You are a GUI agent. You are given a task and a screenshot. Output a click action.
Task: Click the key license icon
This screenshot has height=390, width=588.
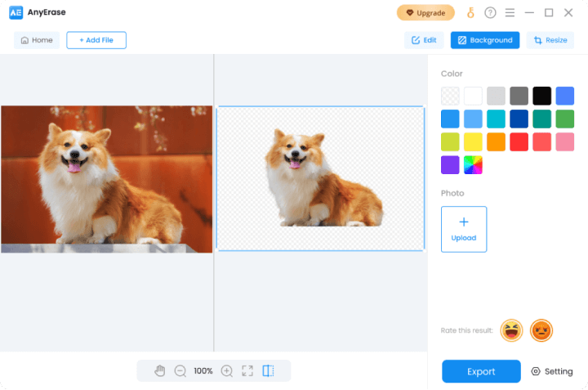pyautogui.click(x=470, y=13)
